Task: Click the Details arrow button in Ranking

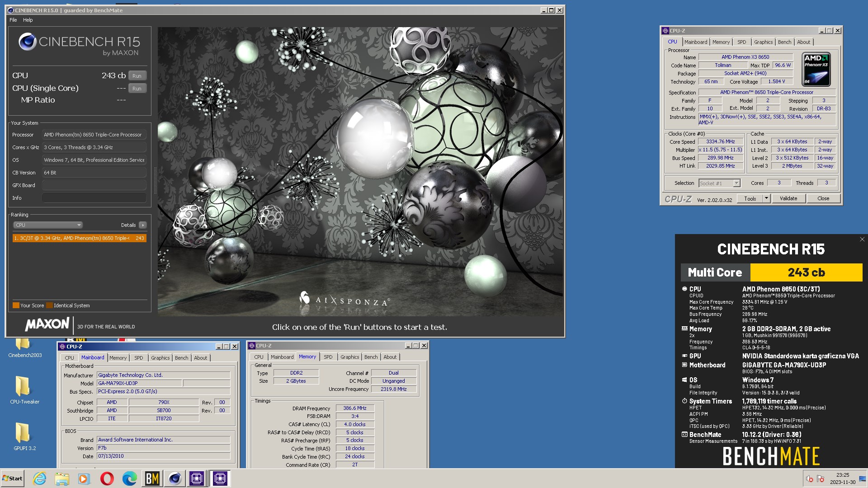Action: 143,225
